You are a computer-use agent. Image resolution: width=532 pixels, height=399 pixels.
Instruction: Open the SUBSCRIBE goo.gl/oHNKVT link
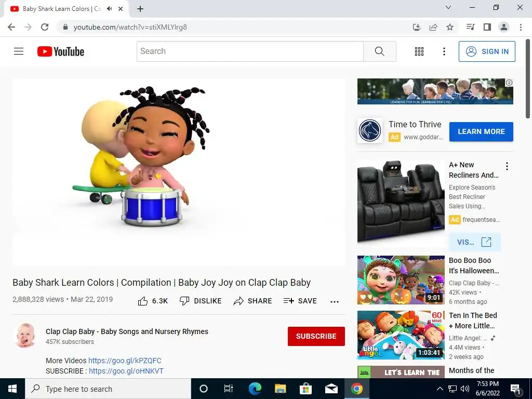126,371
